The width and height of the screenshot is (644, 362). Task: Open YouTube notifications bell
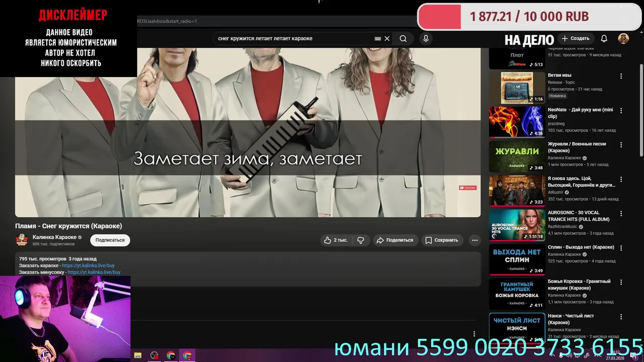coord(604,39)
